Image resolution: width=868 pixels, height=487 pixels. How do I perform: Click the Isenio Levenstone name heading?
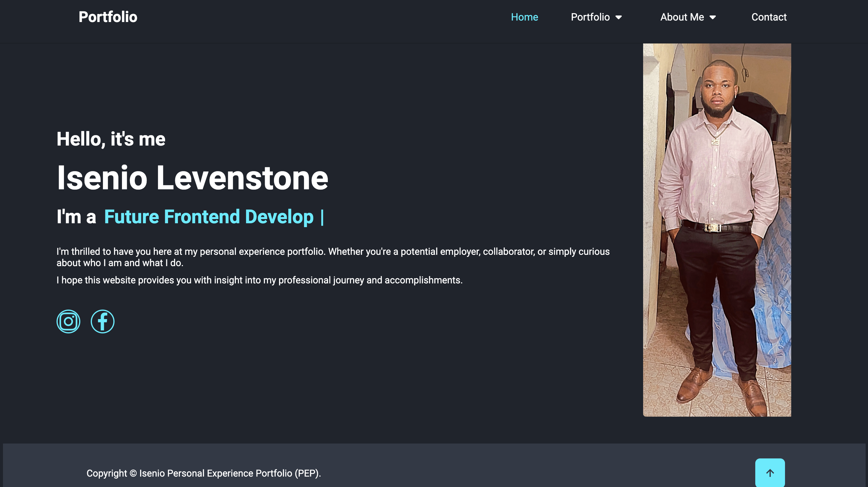(x=192, y=177)
